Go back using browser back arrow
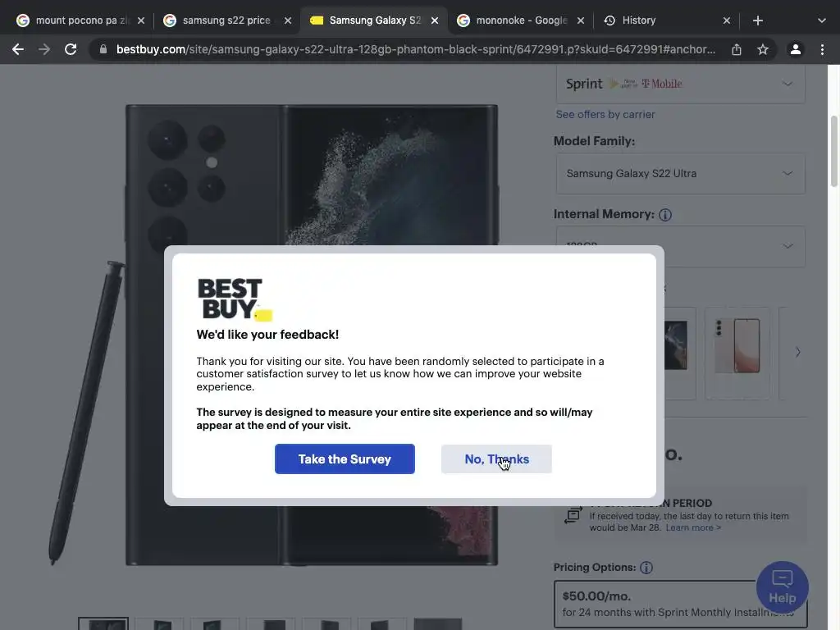Image resolution: width=840 pixels, height=630 pixels. point(18,49)
